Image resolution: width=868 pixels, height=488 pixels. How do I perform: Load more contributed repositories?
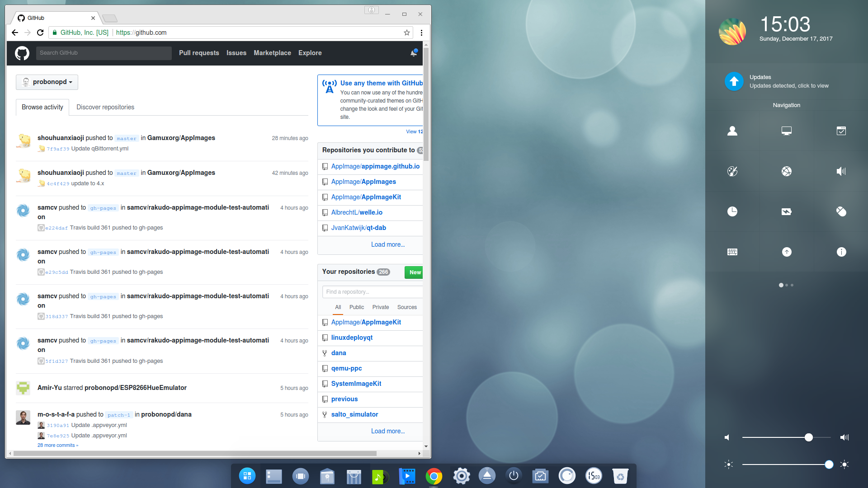pyautogui.click(x=388, y=244)
